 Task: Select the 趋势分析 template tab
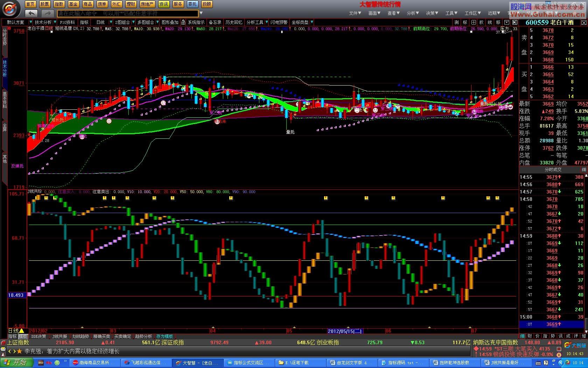(x=143, y=336)
